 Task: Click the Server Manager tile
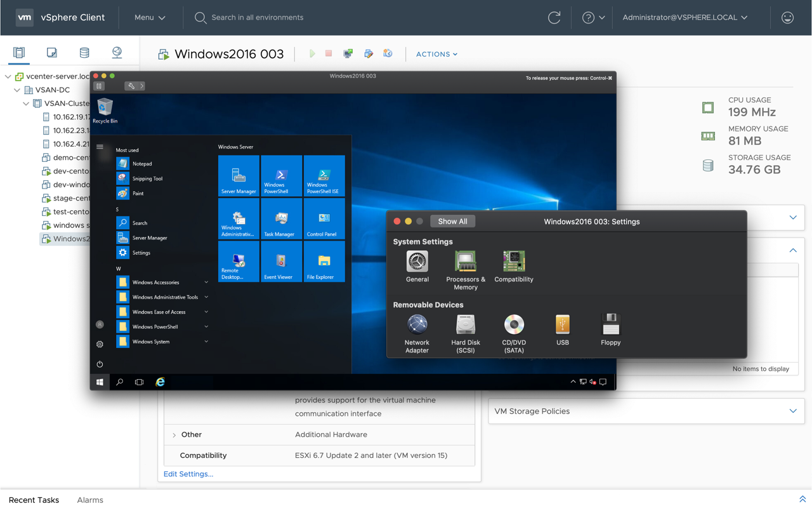pos(239,176)
